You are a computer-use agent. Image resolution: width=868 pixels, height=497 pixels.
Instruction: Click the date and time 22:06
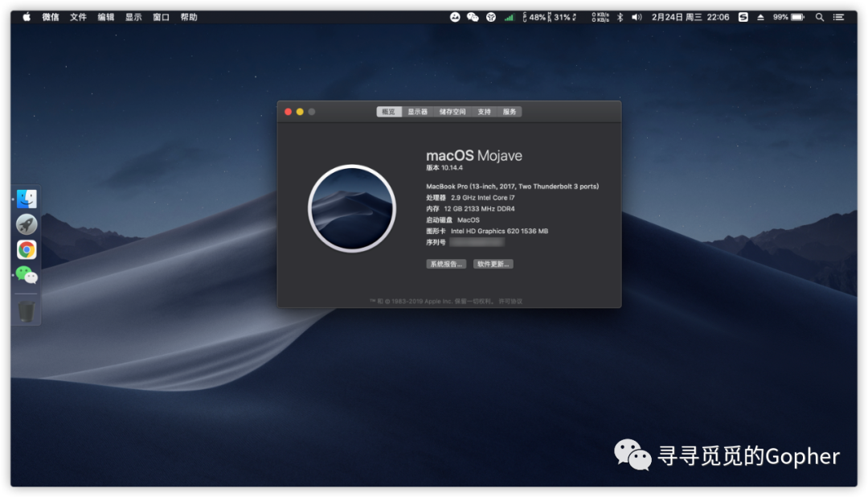point(690,17)
